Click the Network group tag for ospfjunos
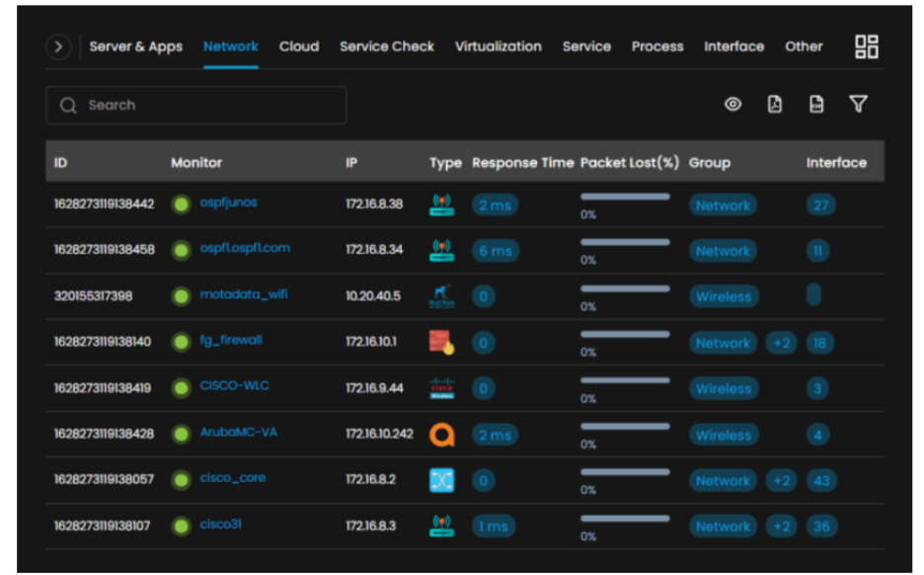Screen dimensions: 924x575 [x=723, y=205]
